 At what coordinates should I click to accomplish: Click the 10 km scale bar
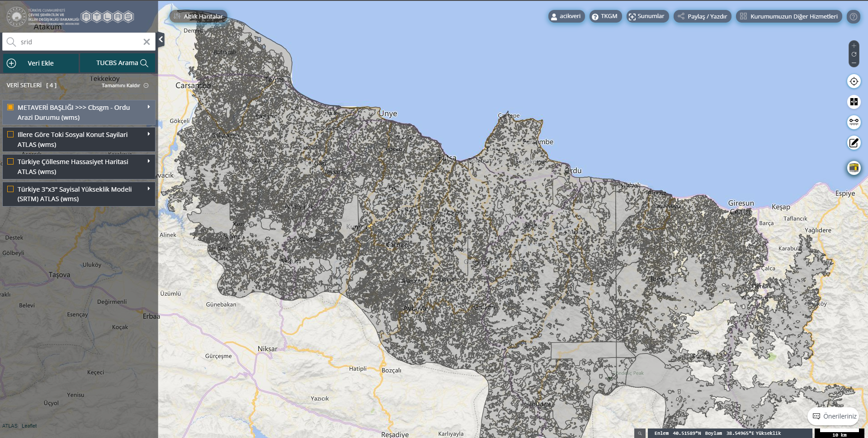(839, 433)
